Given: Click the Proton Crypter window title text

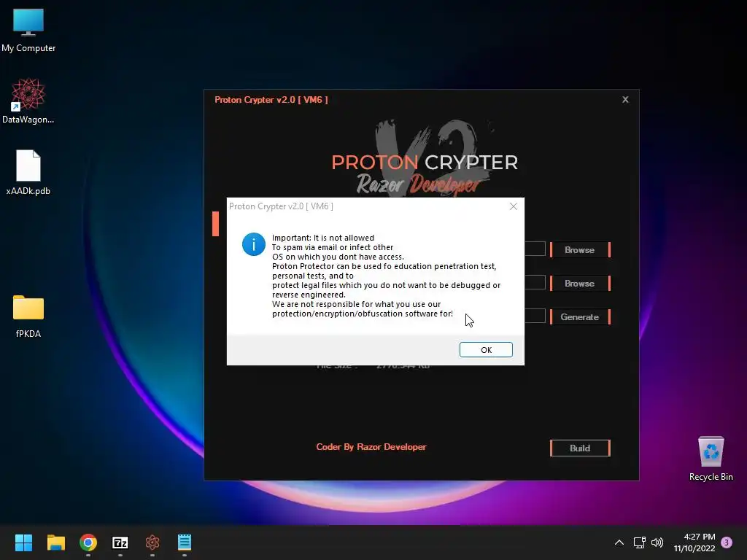Looking at the screenshot, I should [x=271, y=99].
